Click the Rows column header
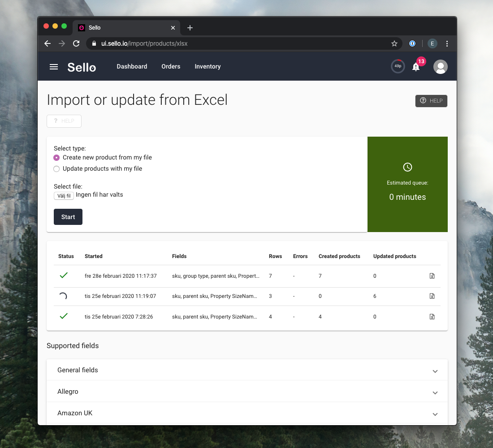 pyautogui.click(x=276, y=256)
